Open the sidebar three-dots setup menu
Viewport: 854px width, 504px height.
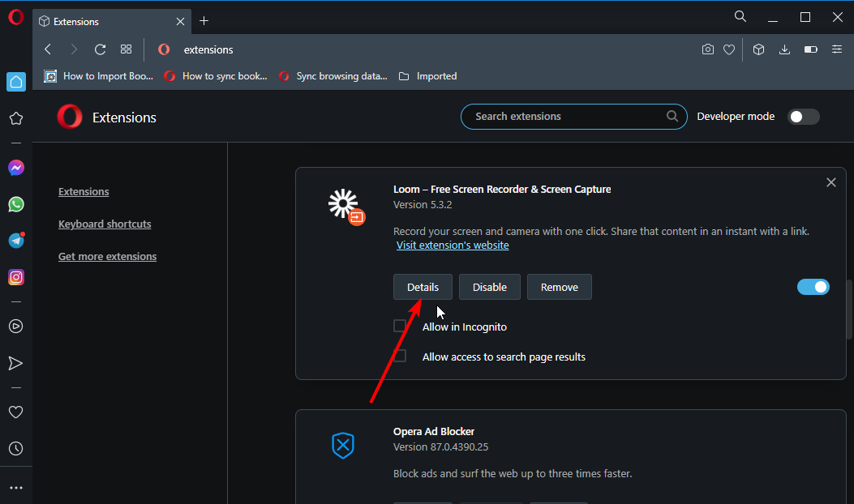15,488
